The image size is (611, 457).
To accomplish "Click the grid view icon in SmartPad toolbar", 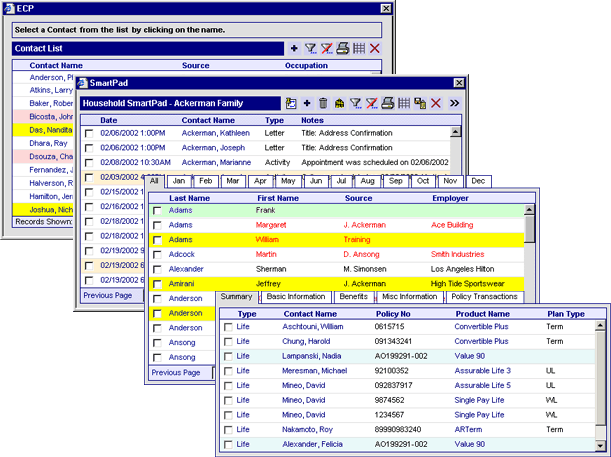I will (x=403, y=103).
